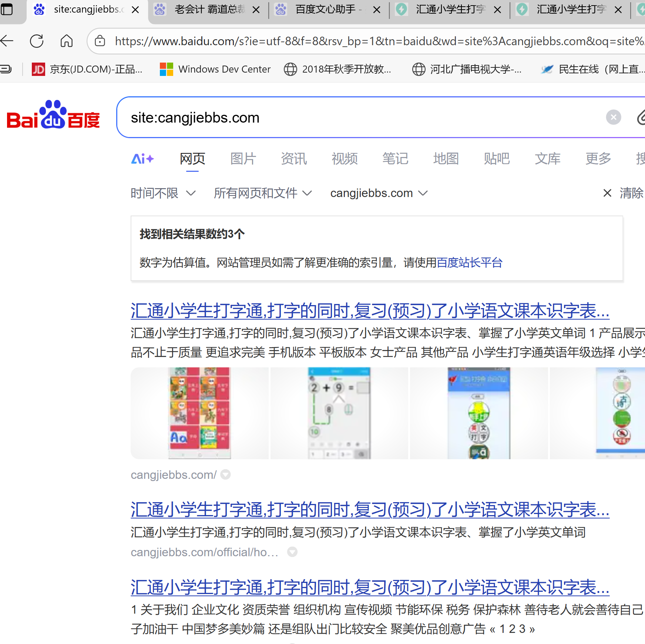Select the 笔记 search tab
Viewport: 645px width, 644px height.
click(x=395, y=159)
